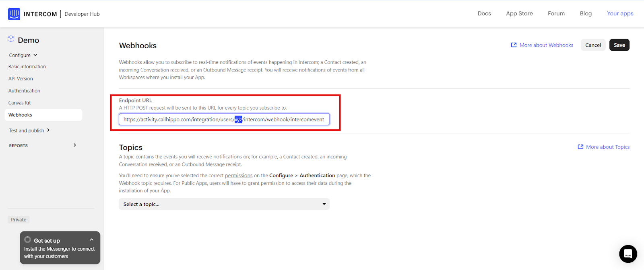Viewport: 644px width, 270px height.
Task: Go to Forum link
Action: tap(556, 14)
